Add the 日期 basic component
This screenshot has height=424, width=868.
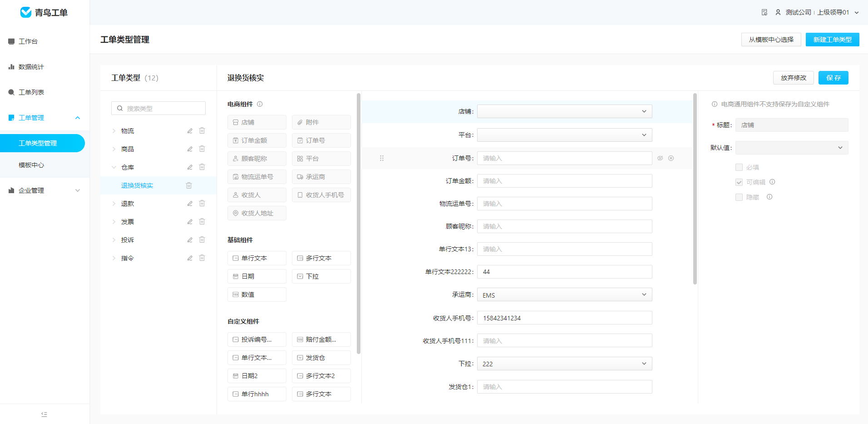[x=257, y=276]
